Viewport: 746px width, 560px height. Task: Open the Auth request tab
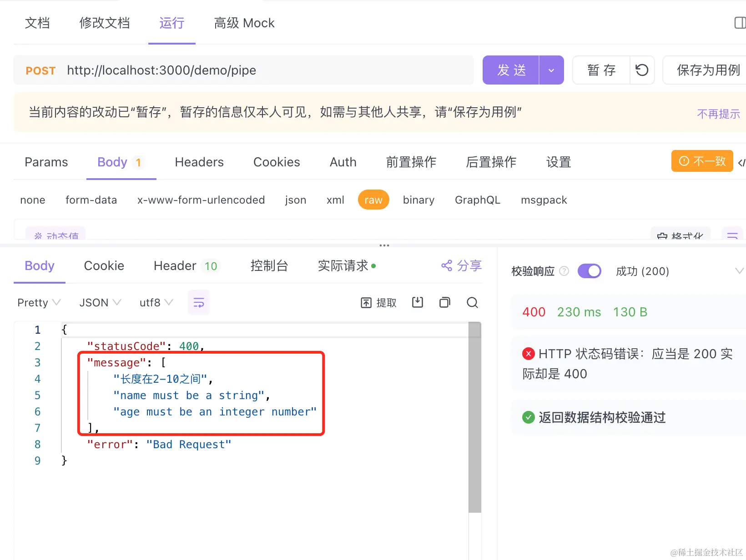343,162
